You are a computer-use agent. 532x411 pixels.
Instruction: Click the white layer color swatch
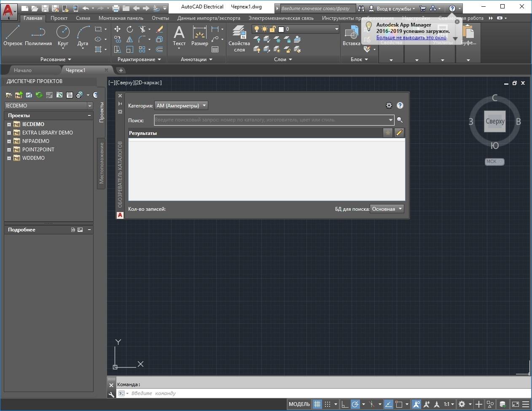[x=281, y=29]
